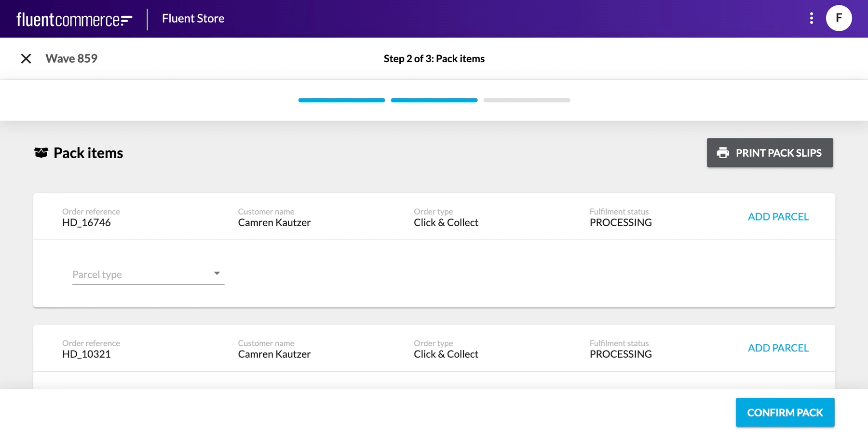Click the F avatar circle in the header
Image resolution: width=868 pixels, height=434 pixels.
pos(838,18)
